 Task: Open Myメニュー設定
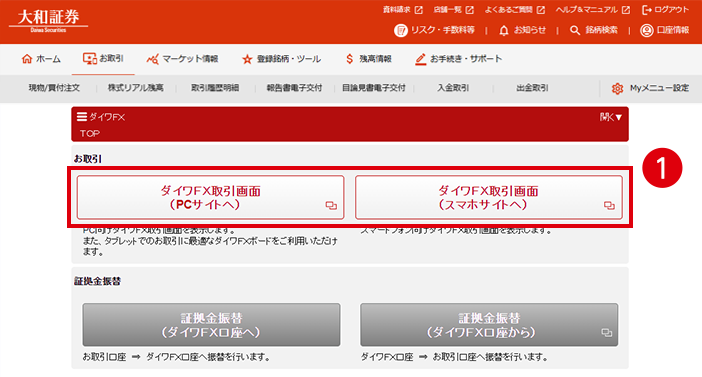pos(651,88)
